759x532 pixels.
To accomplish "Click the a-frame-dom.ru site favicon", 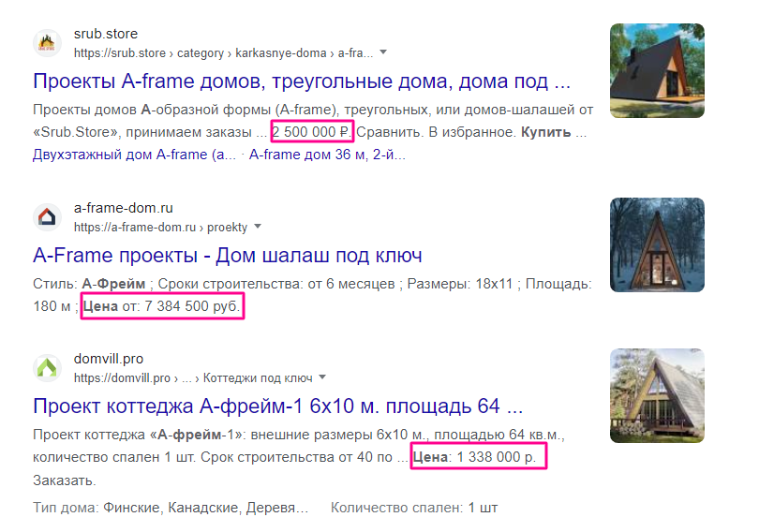I will (47, 217).
